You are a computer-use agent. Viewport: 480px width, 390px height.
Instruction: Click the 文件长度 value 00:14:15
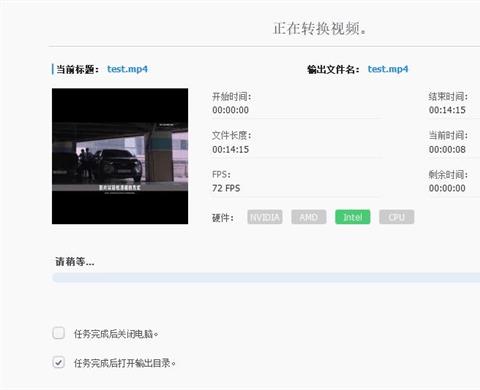(x=231, y=149)
